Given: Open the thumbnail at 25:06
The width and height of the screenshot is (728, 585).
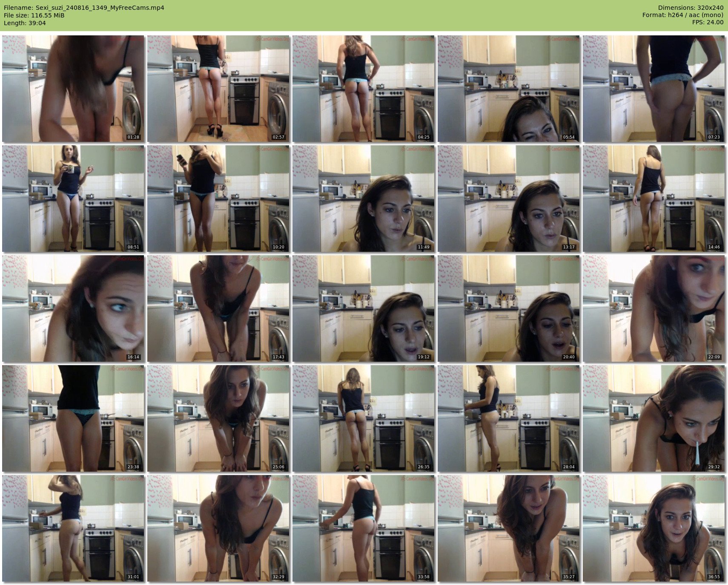Looking at the screenshot, I should (218, 418).
